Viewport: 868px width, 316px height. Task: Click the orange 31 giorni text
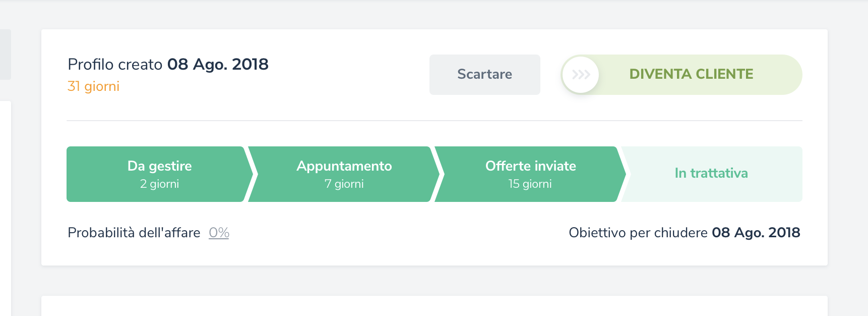click(93, 86)
